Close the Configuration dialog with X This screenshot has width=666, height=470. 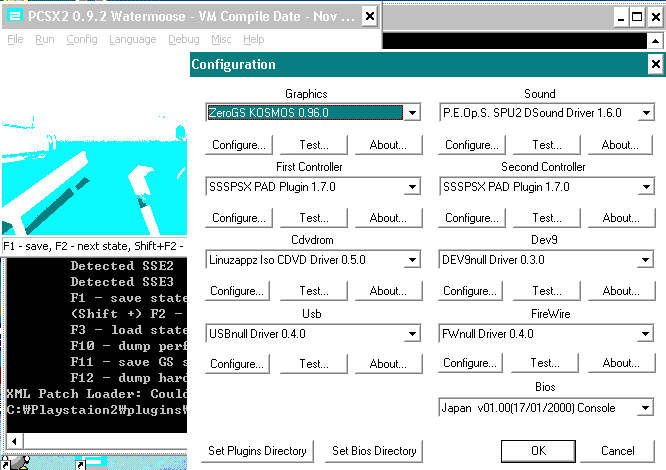[x=656, y=65]
